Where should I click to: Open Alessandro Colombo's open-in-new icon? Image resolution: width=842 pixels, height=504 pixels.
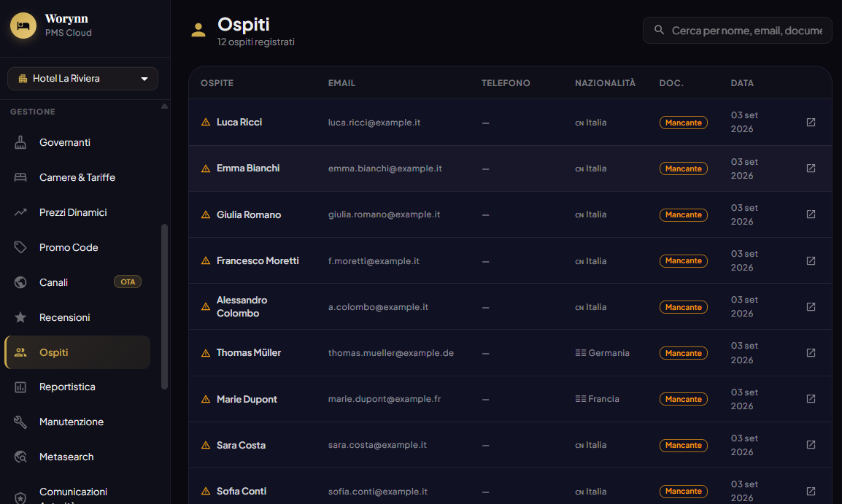(811, 306)
